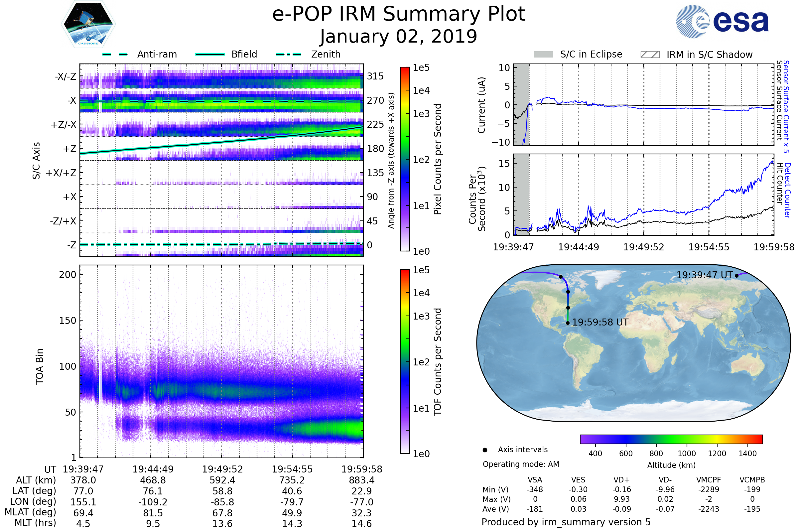798x532 pixels.
Task: Click the Produced by irm_summary version 5 text
Action: coord(566,522)
